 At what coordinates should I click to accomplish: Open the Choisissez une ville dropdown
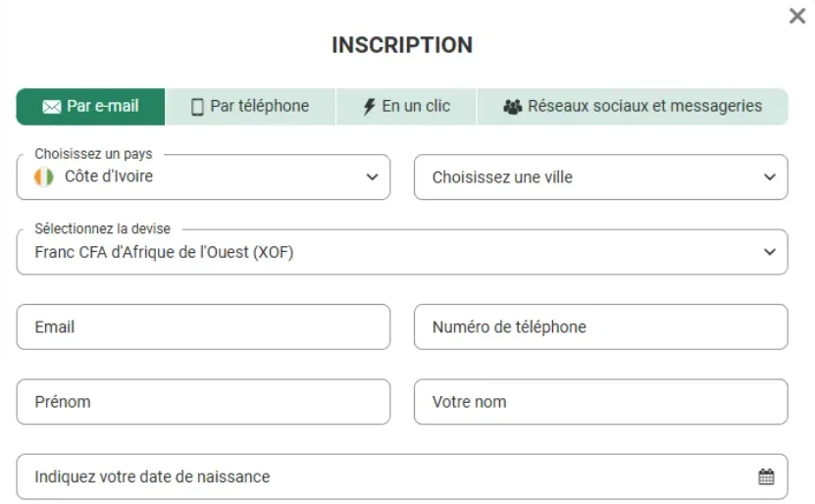pyautogui.click(x=601, y=177)
